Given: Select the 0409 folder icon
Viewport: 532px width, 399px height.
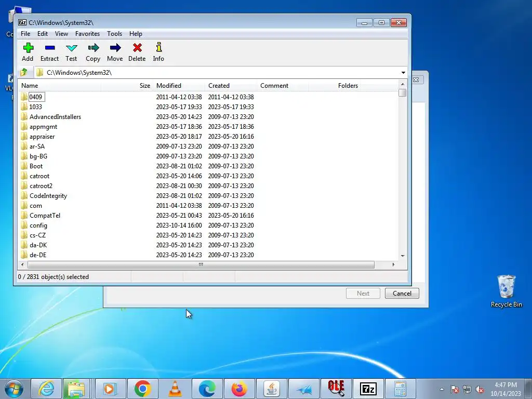Looking at the screenshot, I should [24, 97].
